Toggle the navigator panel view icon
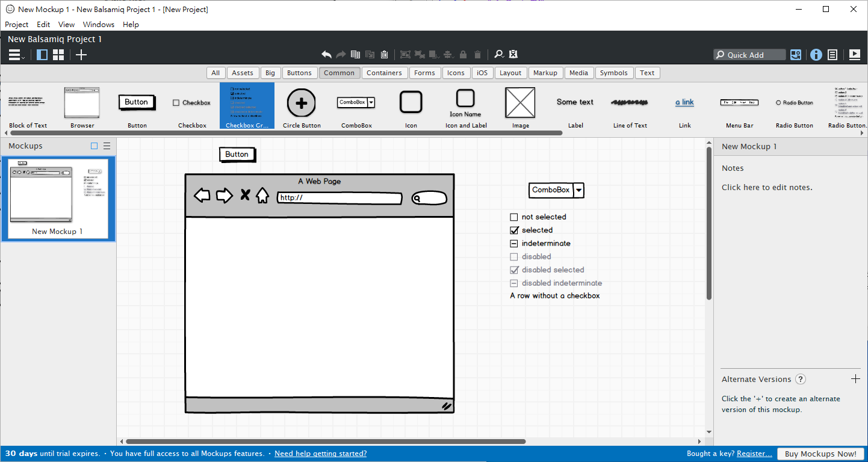Image resolution: width=868 pixels, height=462 pixels. [42, 55]
